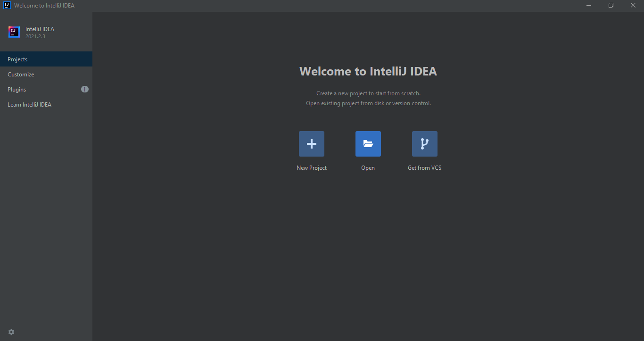Click the IJ icon in title bar
This screenshot has width=644, height=341.
click(7, 6)
